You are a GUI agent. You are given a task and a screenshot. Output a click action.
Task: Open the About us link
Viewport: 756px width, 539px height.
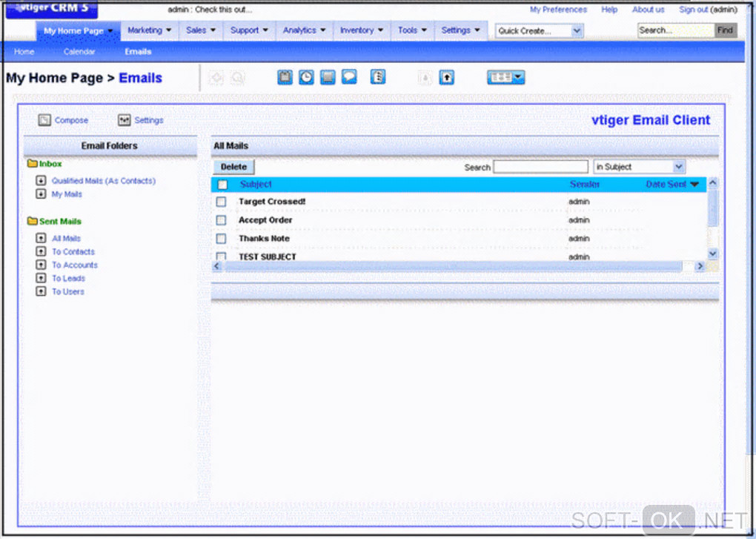pyautogui.click(x=648, y=10)
